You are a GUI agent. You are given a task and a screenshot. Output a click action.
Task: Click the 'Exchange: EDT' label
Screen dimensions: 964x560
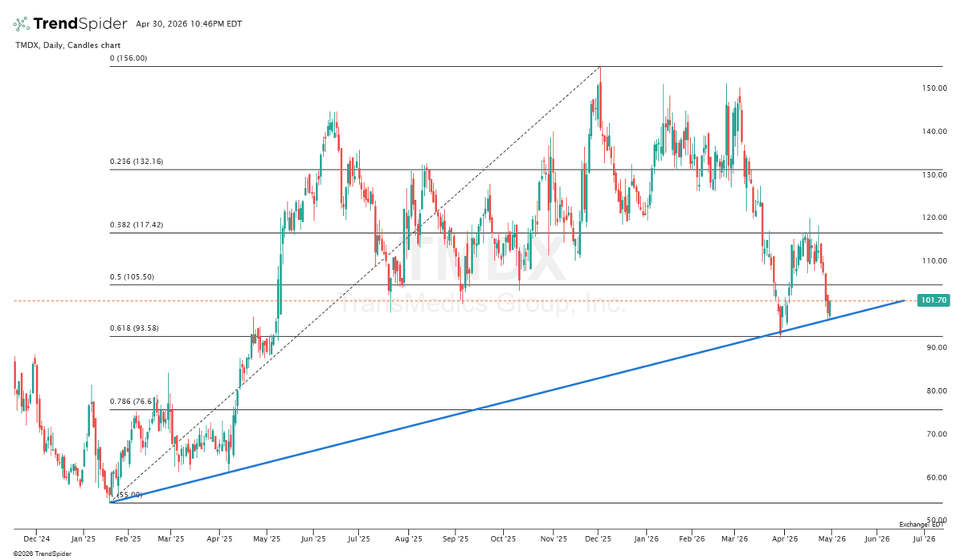pyautogui.click(x=921, y=524)
